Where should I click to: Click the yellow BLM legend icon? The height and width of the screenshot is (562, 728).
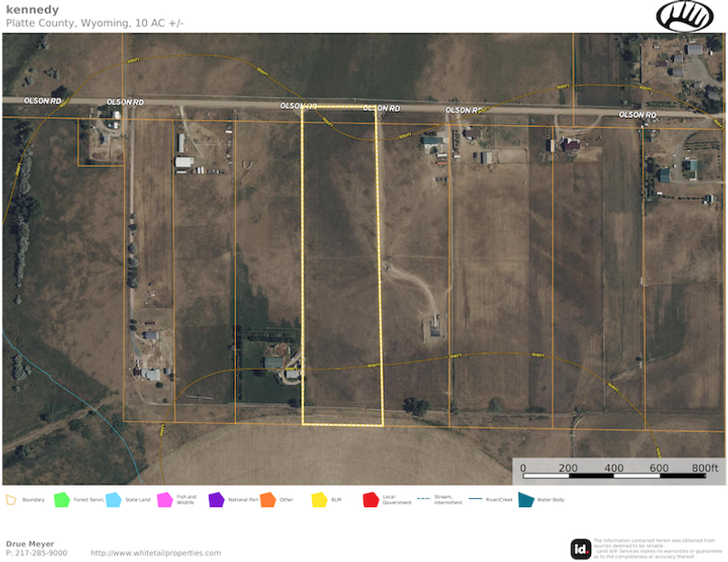pyautogui.click(x=319, y=499)
